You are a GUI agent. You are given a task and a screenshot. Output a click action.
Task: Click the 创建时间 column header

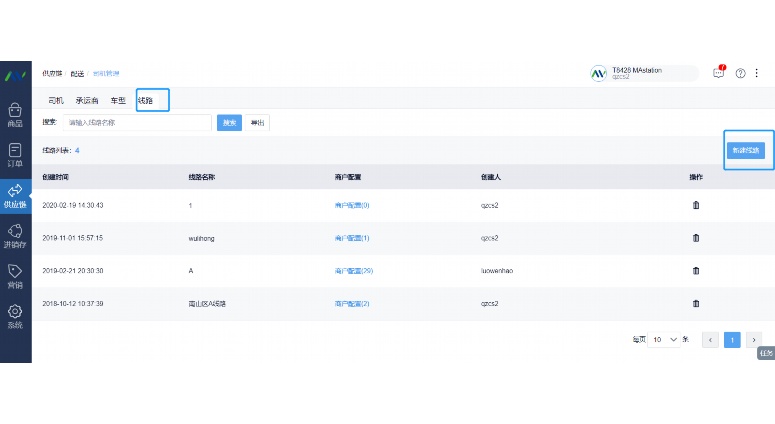[55, 177]
